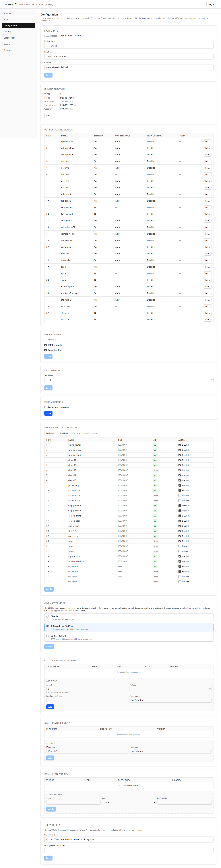
Task: Open the Fault Detection Sensitivity dropdown
Action: [x=129, y=380]
